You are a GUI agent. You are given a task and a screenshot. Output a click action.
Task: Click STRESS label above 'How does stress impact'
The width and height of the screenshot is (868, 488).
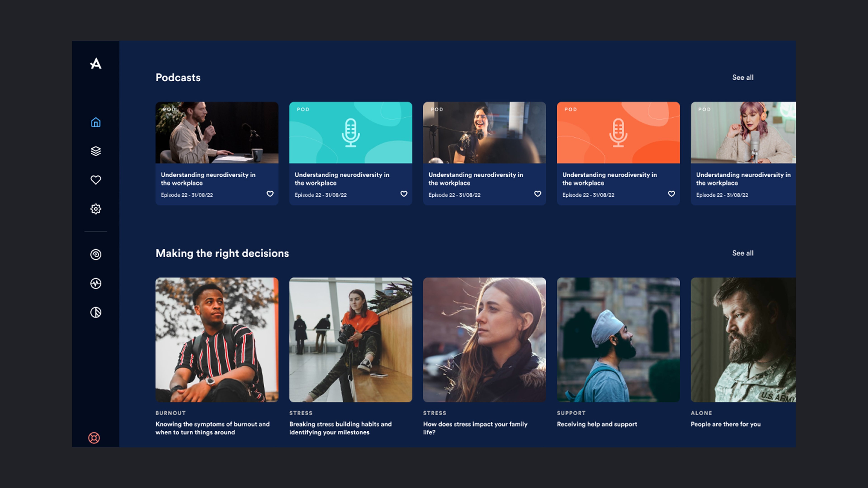pos(434,413)
